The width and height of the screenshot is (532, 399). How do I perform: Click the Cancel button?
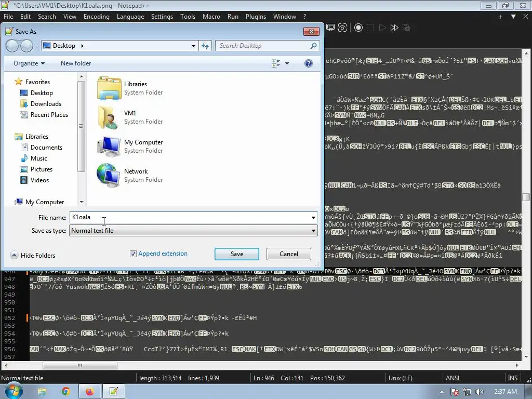tap(289, 254)
